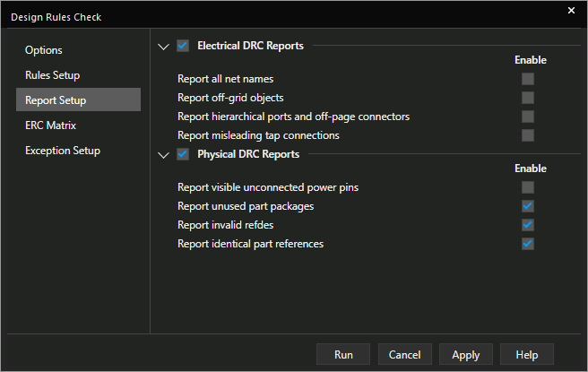Collapse the Physical DRC Reports section
Screen dimensions: 588x372
(x=163, y=155)
